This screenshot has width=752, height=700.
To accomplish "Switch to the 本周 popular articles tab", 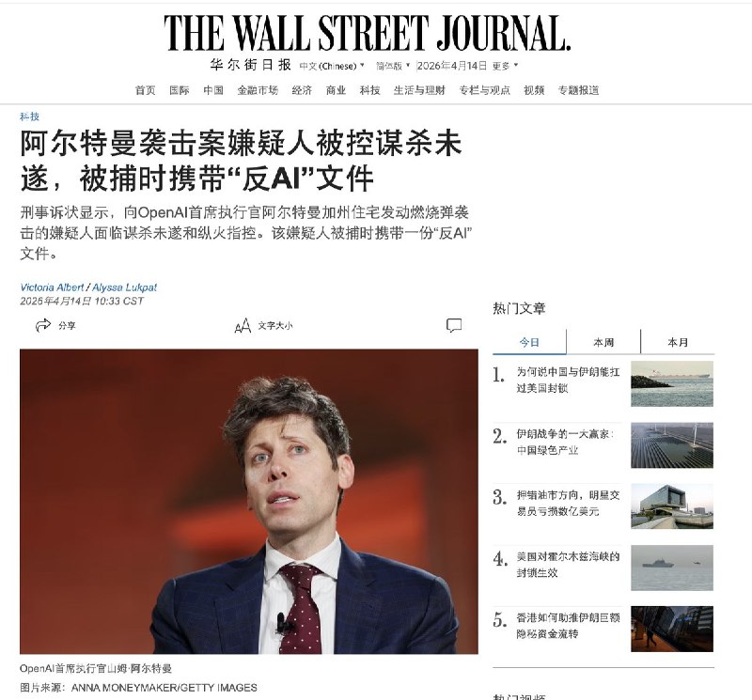I will 603,342.
